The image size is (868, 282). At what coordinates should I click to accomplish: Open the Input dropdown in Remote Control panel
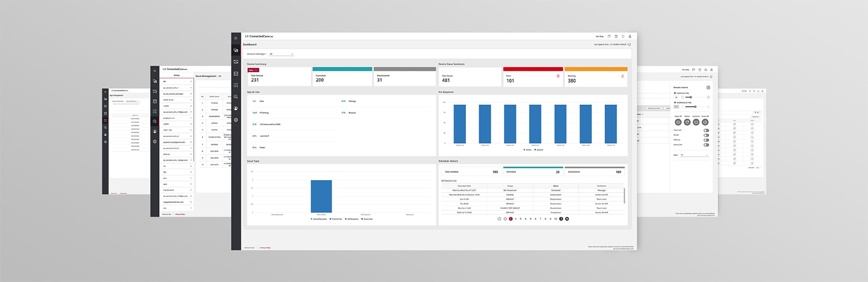tap(694, 155)
